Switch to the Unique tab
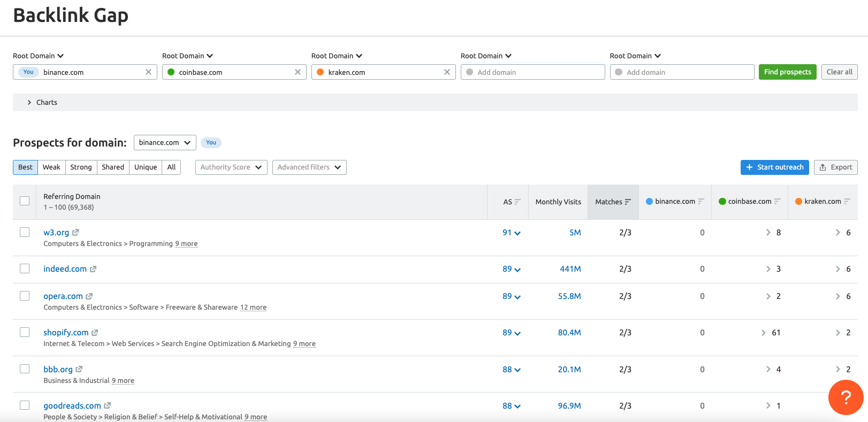868x422 pixels. tap(146, 167)
